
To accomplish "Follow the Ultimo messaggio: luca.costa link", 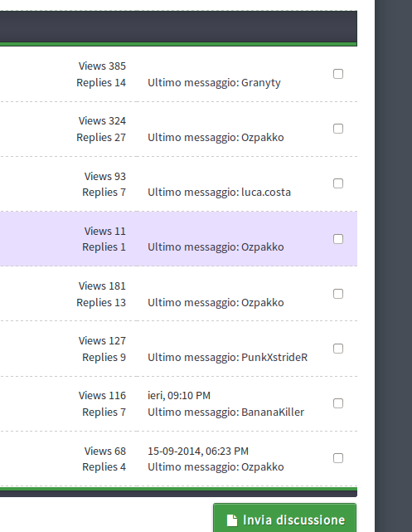I will point(219,193).
